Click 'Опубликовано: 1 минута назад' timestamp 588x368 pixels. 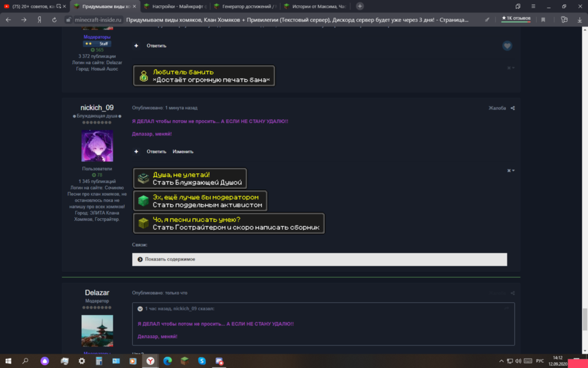[165, 108]
